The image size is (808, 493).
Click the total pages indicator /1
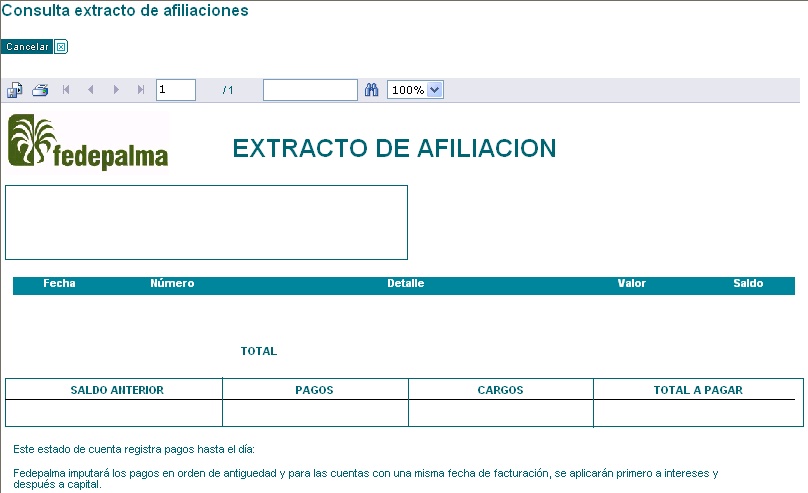[228, 90]
